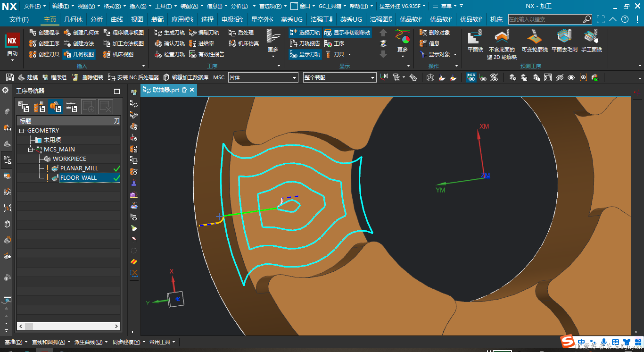Click command search input field
644x352 pixels.
pos(545,19)
